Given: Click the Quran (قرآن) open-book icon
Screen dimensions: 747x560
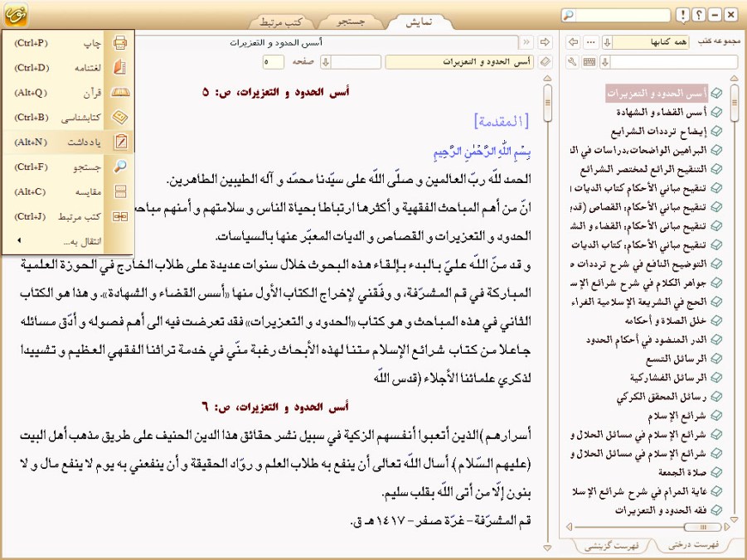Looking at the screenshot, I should pyautogui.click(x=120, y=92).
